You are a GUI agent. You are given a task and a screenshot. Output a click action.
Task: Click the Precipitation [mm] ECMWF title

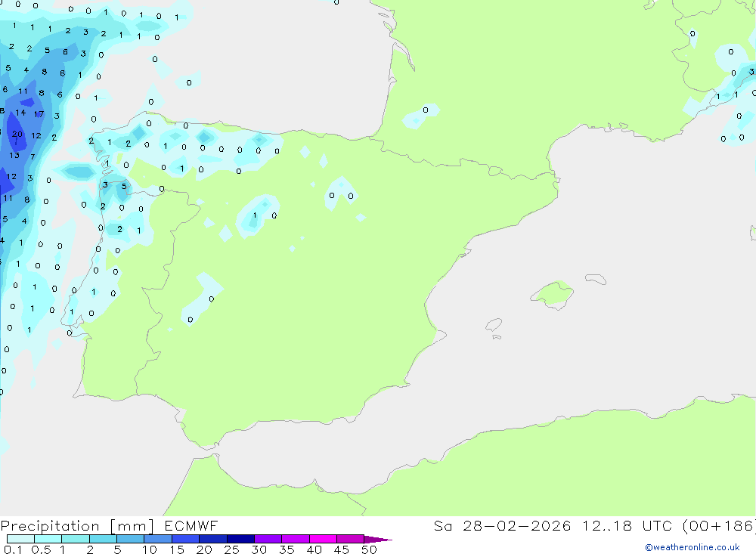pos(109,525)
